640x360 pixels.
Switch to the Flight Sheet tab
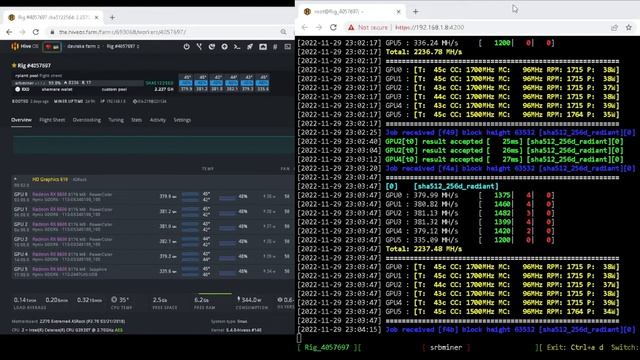coord(52,120)
